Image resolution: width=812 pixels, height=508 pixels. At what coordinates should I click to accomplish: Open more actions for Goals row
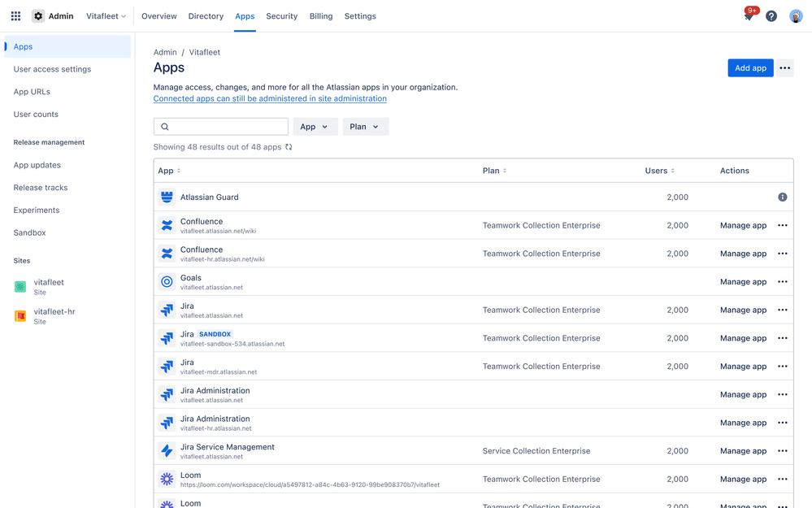tap(783, 282)
